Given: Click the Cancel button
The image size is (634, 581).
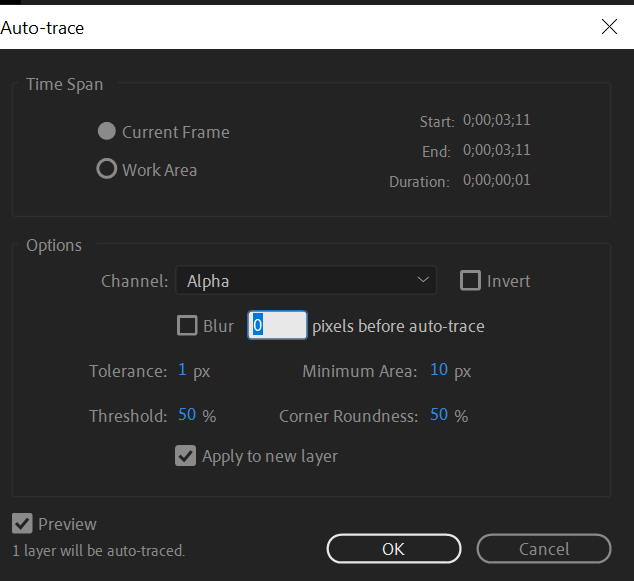Looking at the screenshot, I should (544, 549).
